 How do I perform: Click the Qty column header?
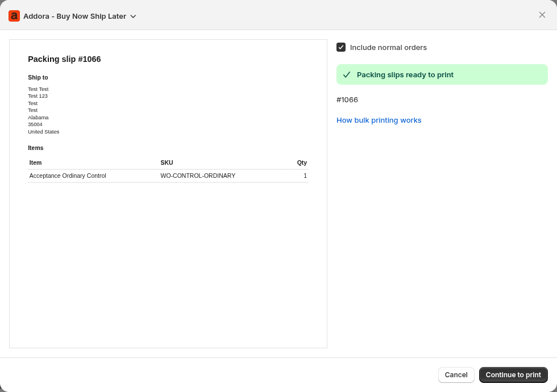click(302, 162)
